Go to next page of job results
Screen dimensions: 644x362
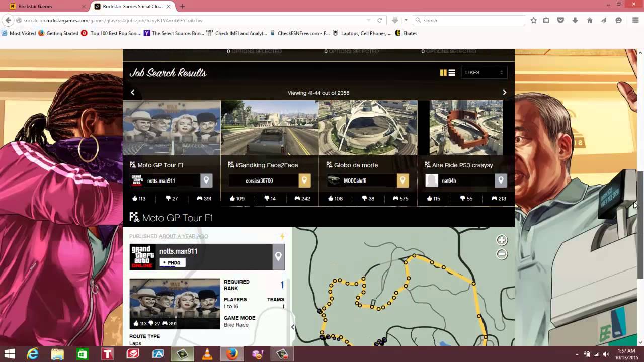[504, 93]
